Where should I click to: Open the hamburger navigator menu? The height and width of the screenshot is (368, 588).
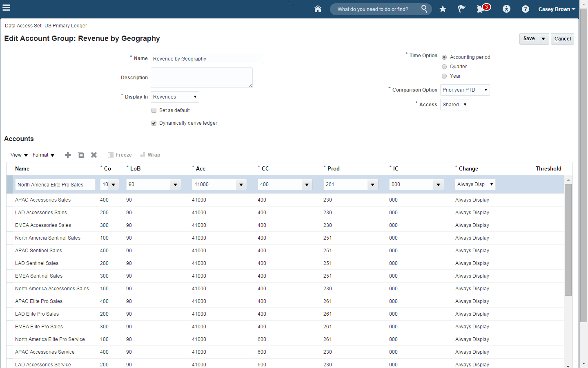(x=6, y=7)
